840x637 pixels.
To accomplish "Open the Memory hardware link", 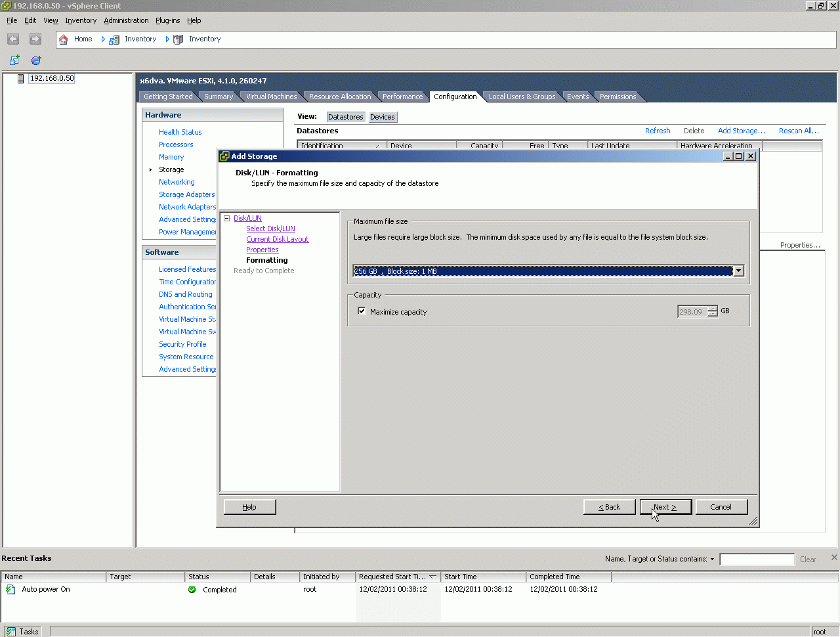I will (171, 157).
